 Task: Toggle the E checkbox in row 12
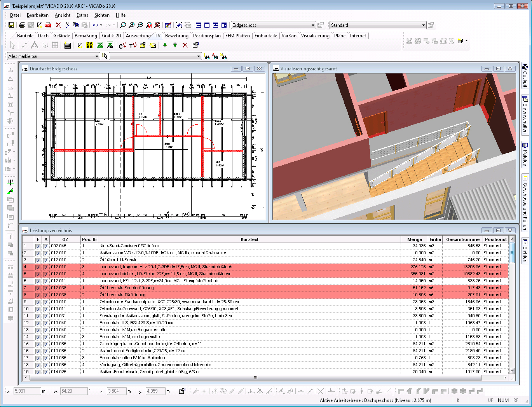tap(38, 323)
